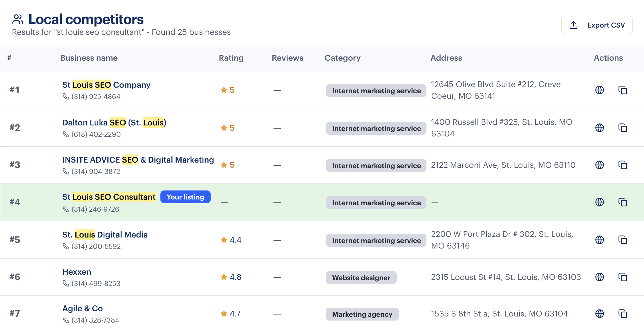
Task: Select the Website designer category badge for Hexxen
Action: click(x=361, y=278)
